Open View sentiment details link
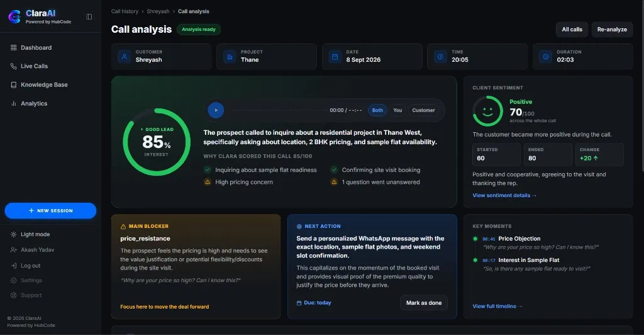 (x=504, y=196)
